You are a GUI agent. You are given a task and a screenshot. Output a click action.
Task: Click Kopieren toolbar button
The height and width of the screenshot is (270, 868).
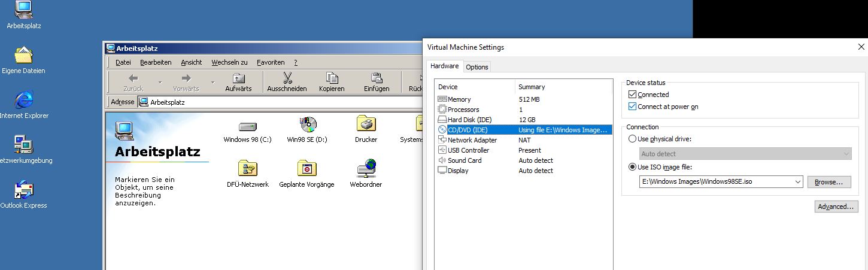332,82
